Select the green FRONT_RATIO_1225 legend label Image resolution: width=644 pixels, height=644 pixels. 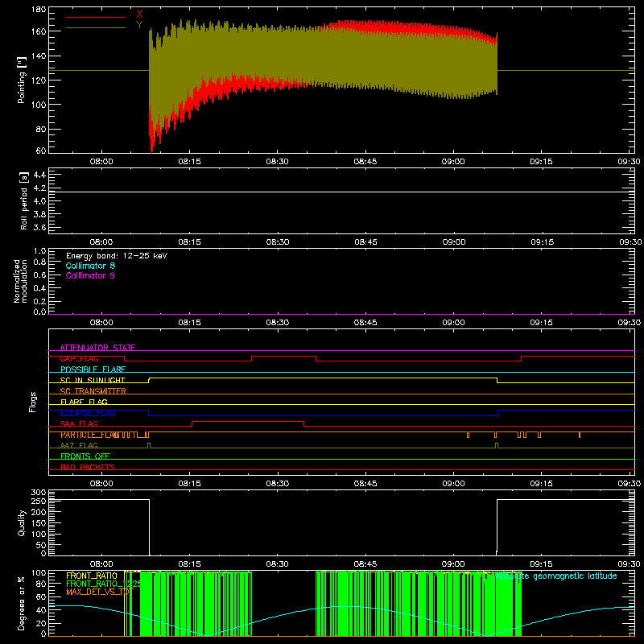[104, 584]
